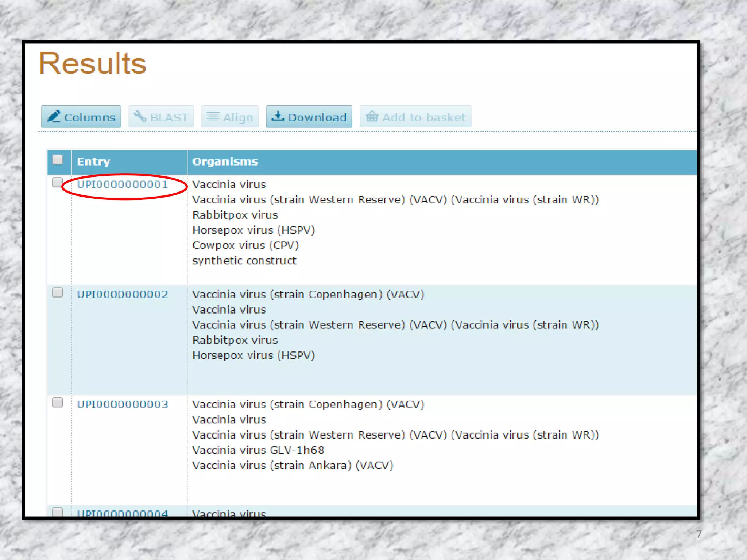Check the box for UPI0000000001
This screenshot has width=747, height=560.
tap(58, 182)
